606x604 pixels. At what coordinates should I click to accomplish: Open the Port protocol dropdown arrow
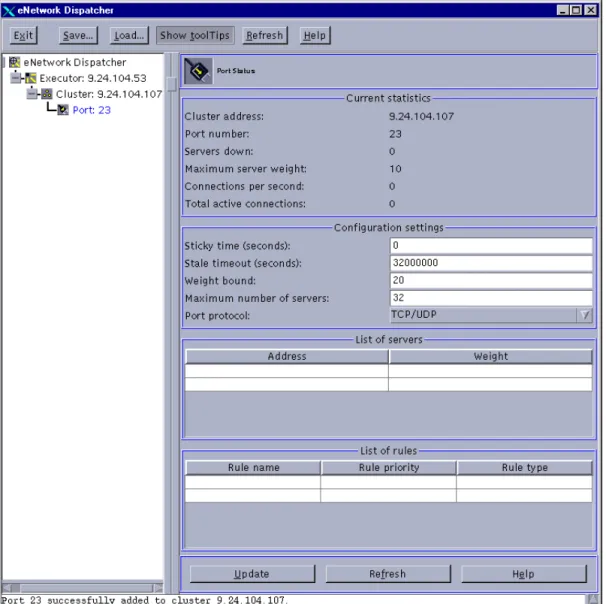coord(585,315)
